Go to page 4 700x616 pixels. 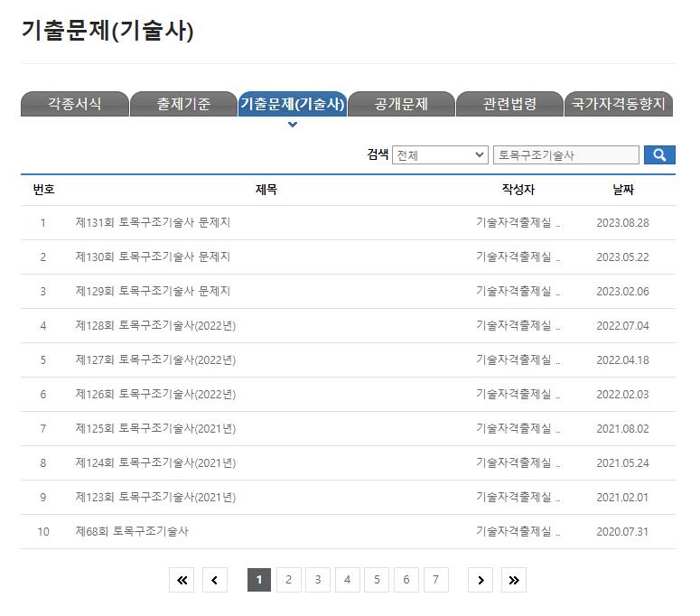point(348,580)
